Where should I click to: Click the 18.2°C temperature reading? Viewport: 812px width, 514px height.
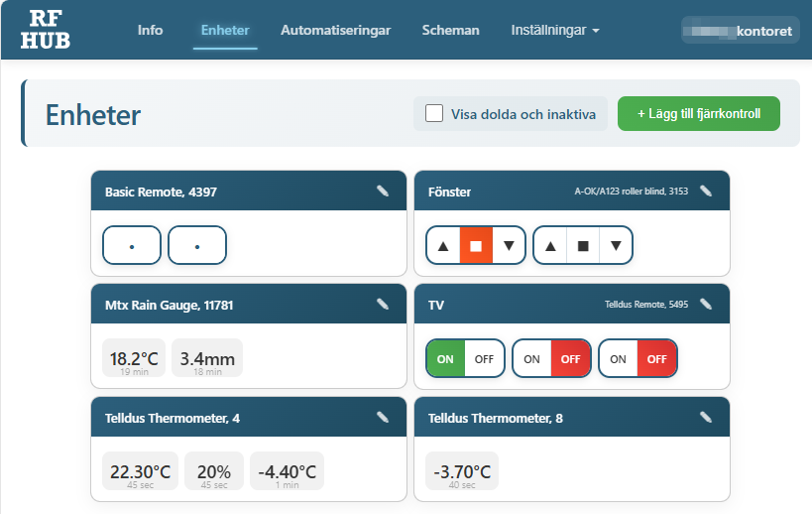(x=134, y=358)
